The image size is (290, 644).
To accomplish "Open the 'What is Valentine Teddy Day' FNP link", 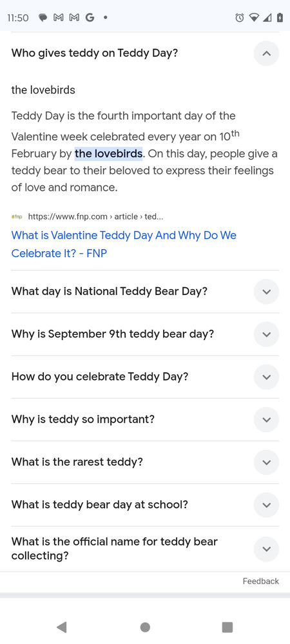I will (x=124, y=244).
